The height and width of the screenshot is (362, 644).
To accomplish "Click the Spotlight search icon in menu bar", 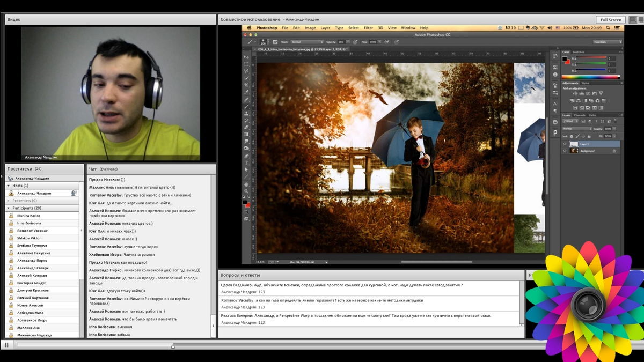I will tap(609, 28).
